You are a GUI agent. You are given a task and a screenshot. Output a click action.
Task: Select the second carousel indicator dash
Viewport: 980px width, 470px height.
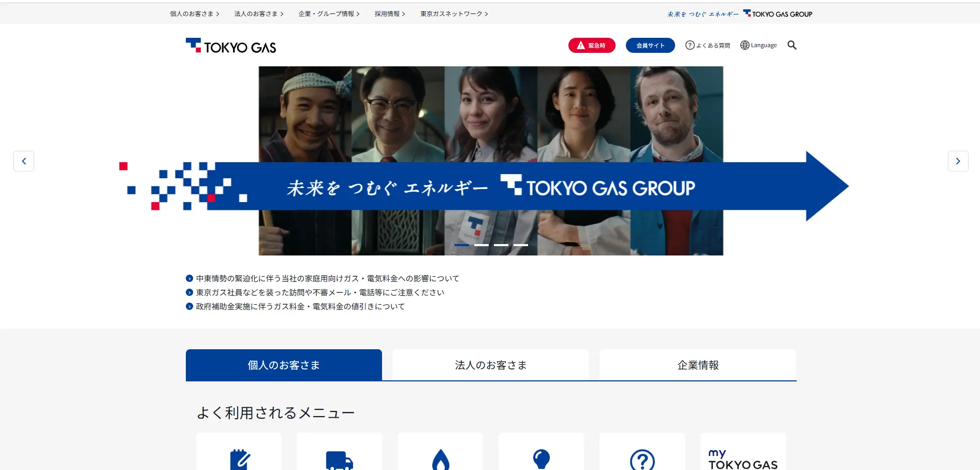(481, 245)
